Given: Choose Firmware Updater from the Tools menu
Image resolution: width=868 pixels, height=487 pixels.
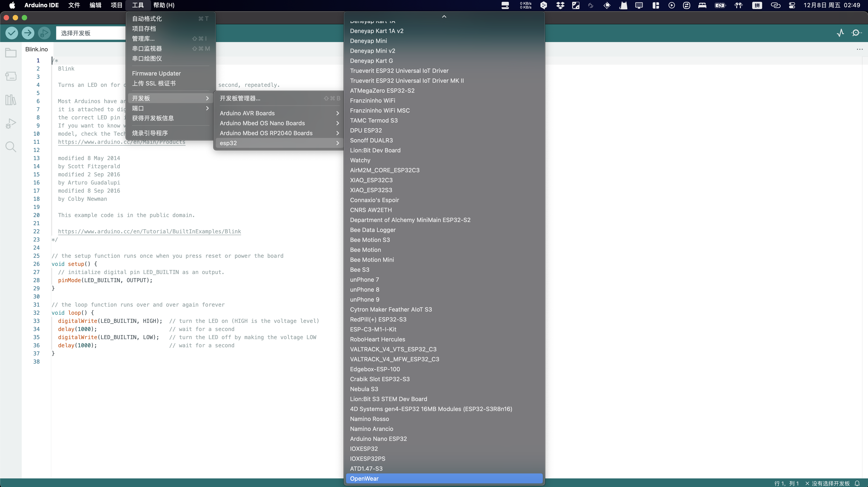Looking at the screenshot, I should [156, 73].
